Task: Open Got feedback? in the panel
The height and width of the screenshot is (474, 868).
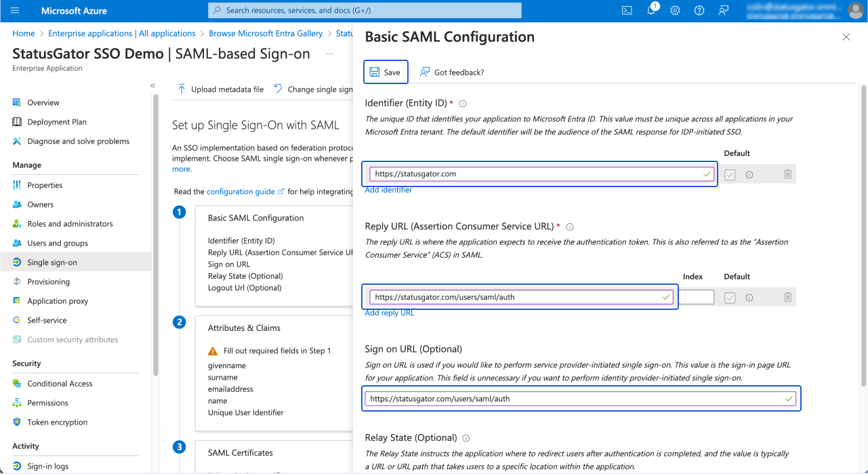Action: tap(451, 73)
